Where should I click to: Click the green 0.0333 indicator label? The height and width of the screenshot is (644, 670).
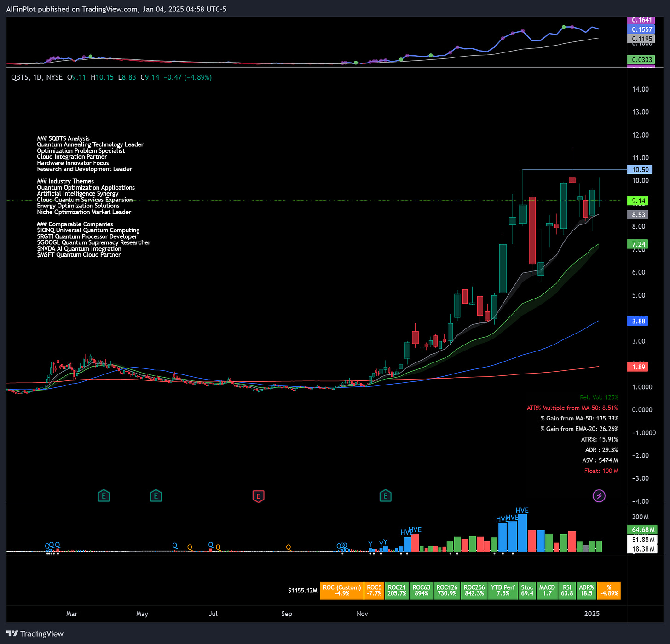click(641, 60)
